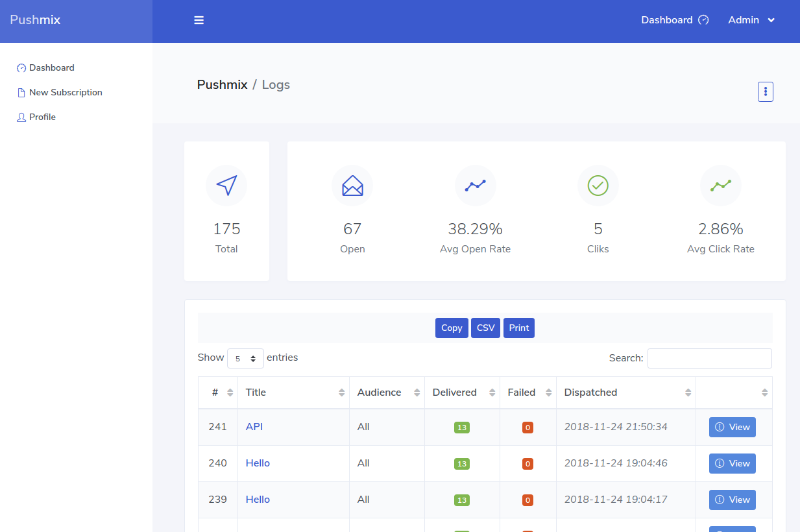Open Hello title link in row 240
Image resolution: width=800 pixels, height=532 pixels.
(258, 463)
